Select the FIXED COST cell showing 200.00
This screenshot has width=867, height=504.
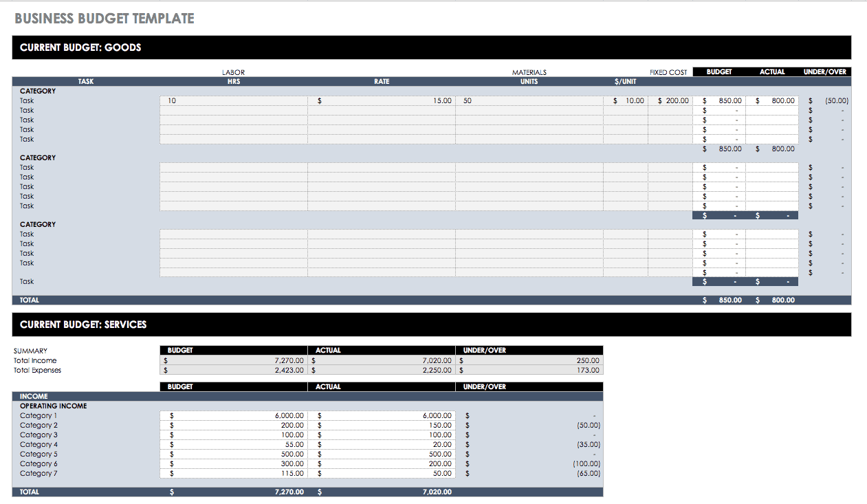click(670, 100)
